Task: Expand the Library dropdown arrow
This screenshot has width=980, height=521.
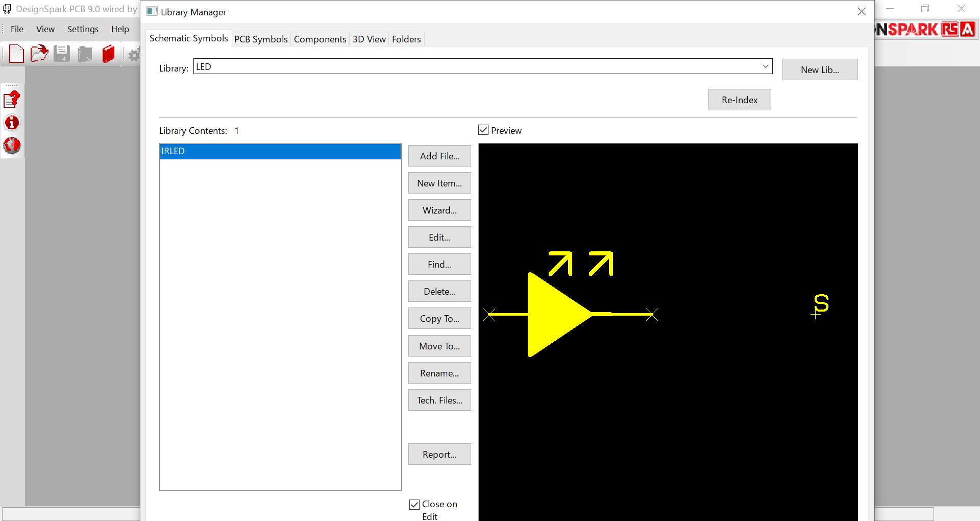Action: pyautogui.click(x=766, y=66)
